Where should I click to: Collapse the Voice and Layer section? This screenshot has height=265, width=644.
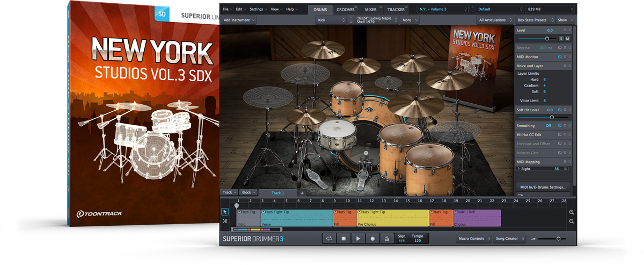point(569,66)
